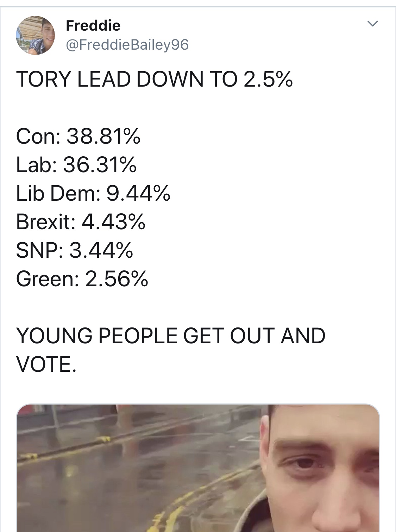Open Freddie's profile picture avatar
396x532 pixels.
(35, 35)
